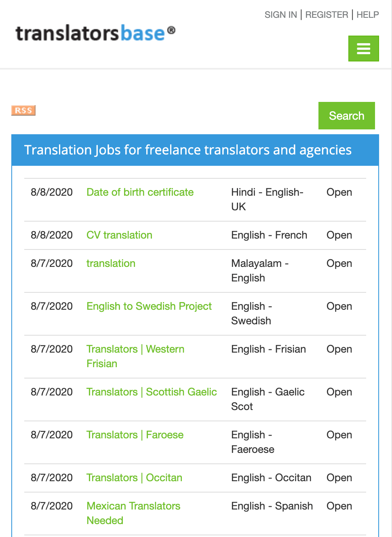Viewport: 392px width, 537px height.
Task: Click Open status on the Hindi job row
Action: [x=339, y=192]
